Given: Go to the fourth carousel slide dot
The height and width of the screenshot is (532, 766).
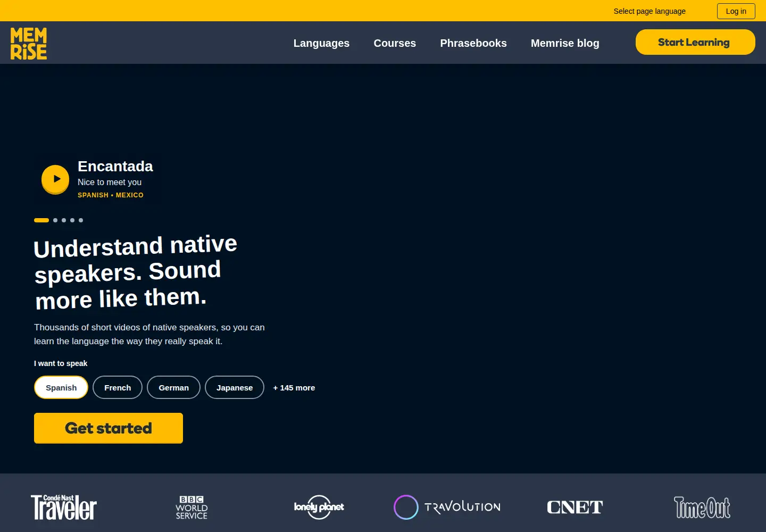Looking at the screenshot, I should pyautogui.click(x=72, y=220).
